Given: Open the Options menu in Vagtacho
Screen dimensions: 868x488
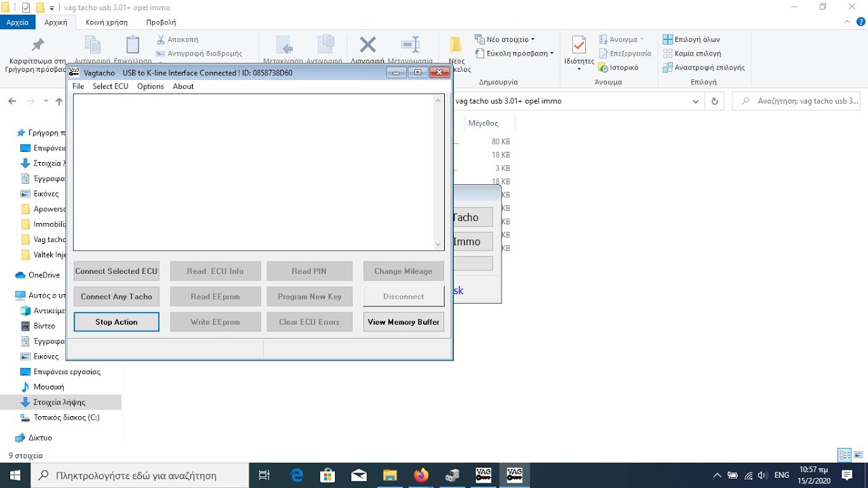Looking at the screenshot, I should [151, 86].
